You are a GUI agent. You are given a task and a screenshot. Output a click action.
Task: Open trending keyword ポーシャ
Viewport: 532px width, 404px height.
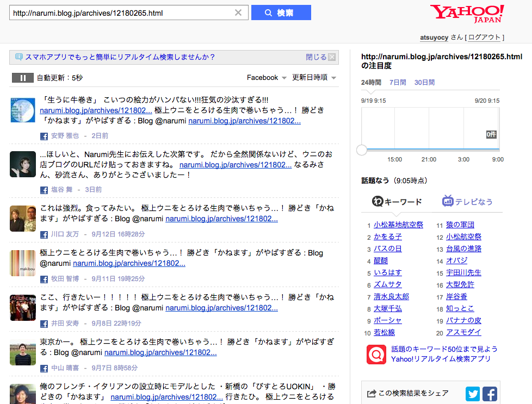coord(388,321)
